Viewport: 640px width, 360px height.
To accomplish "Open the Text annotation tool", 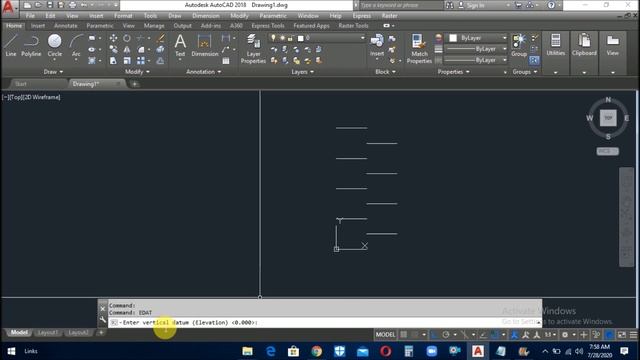I will (180, 45).
